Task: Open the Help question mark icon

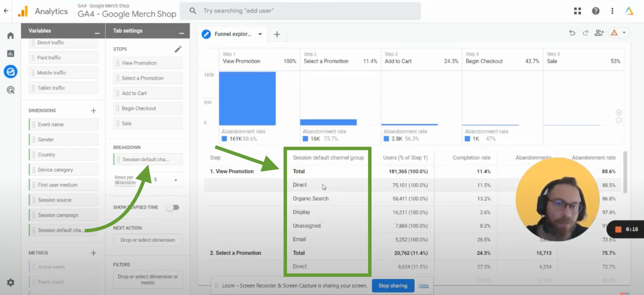Action: 596,11
